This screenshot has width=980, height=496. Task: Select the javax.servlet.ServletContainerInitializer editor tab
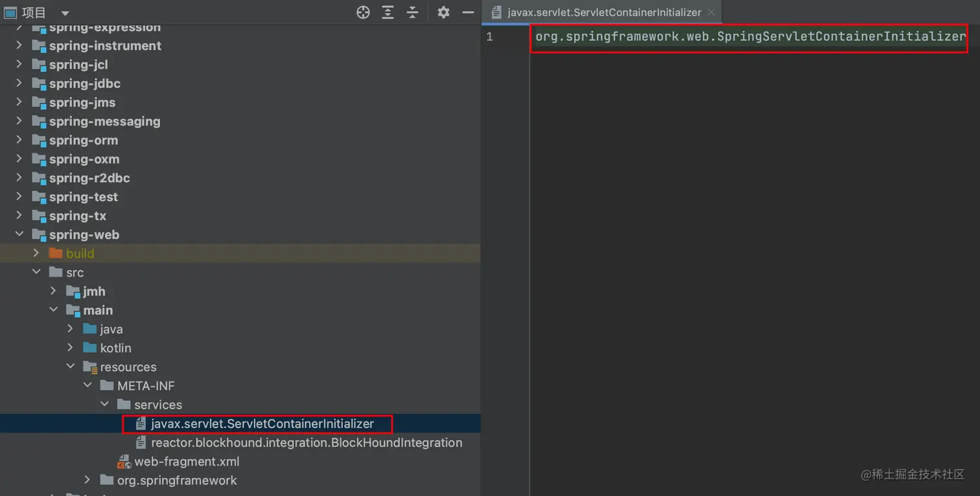[603, 12]
